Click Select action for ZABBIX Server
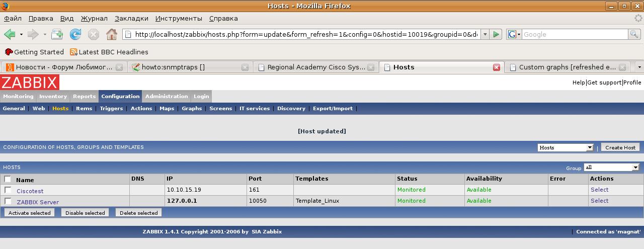 [x=599, y=201]
